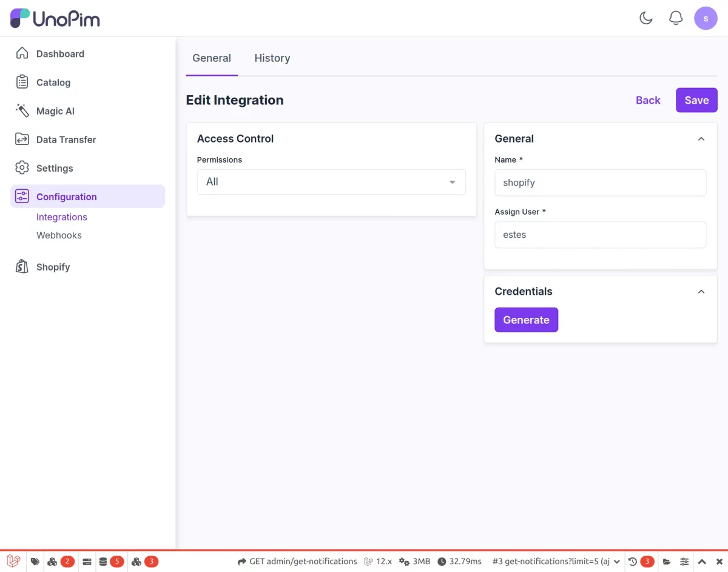Screen dimensions: 728x572
Task: Click the 32.79ms request duration clock
Action: pos(459,562)
